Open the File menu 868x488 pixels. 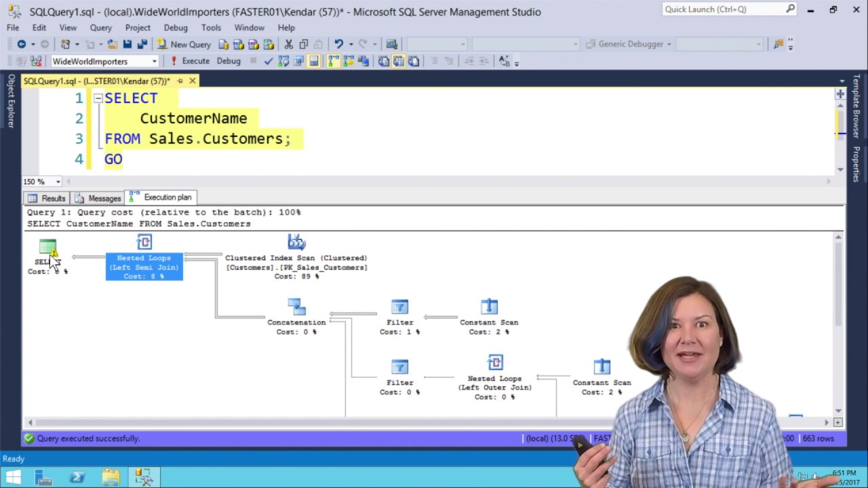click(13, 28)
